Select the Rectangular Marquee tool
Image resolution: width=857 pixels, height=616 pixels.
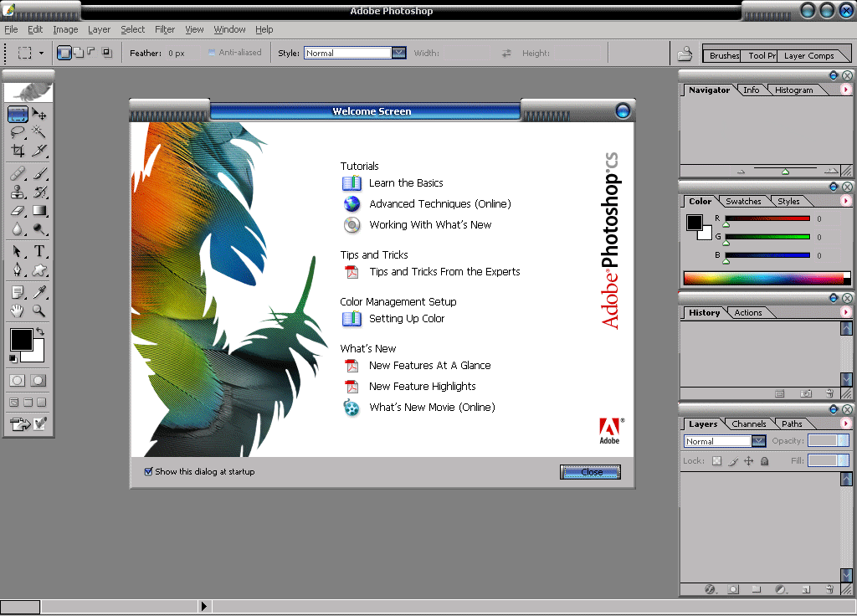[18, 114]
